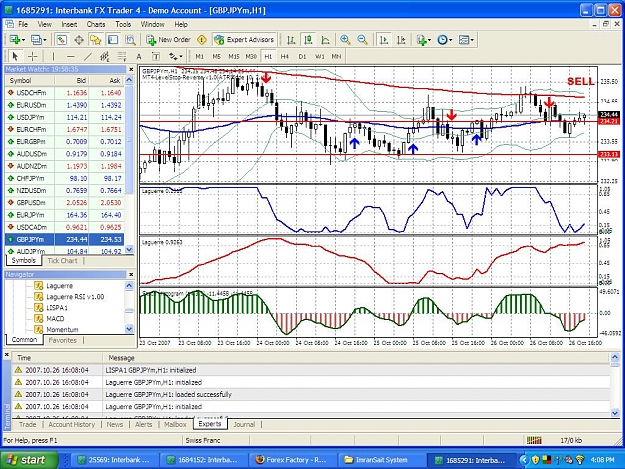
Task: Switch to 25569: Interbank taskbar window
Action: (x=114, y=460)
